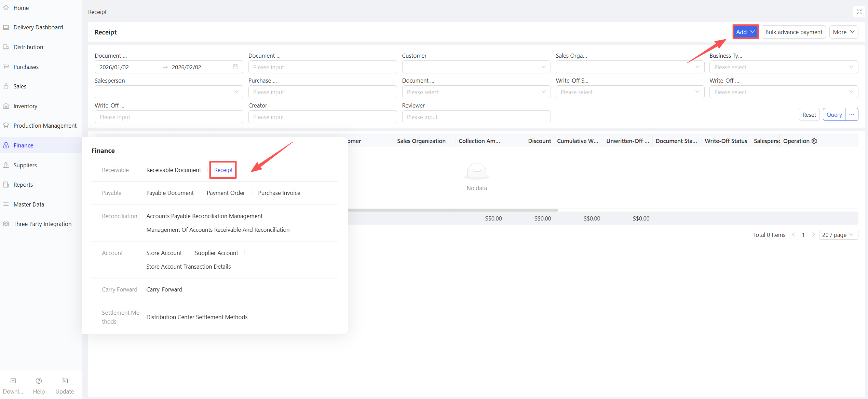Select Inventory in the sidebar
Viewport: 868px width, 399px height.
[x=25, y=106]
